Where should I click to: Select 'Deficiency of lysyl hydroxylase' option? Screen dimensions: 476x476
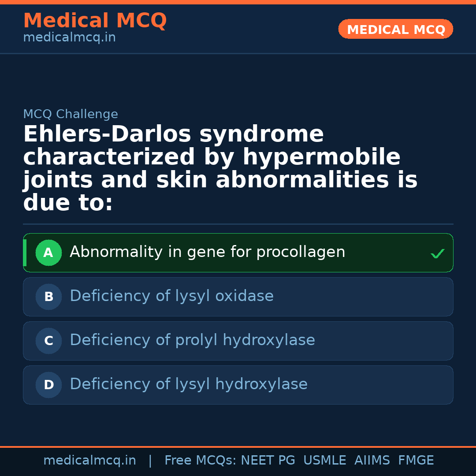coord(188,384)
